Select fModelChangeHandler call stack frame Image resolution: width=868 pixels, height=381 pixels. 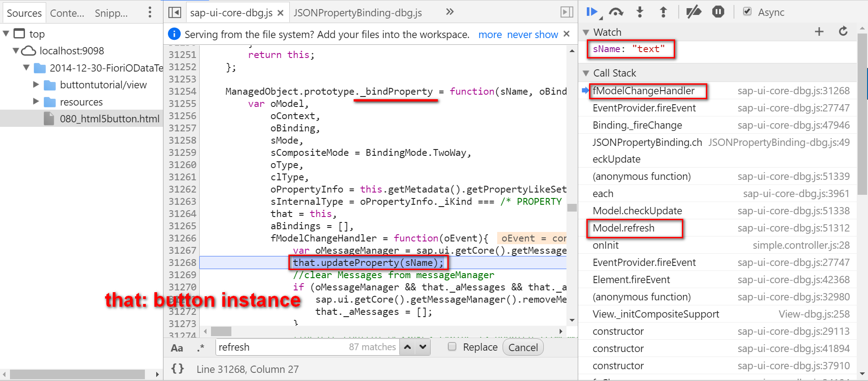coord(717,91)
